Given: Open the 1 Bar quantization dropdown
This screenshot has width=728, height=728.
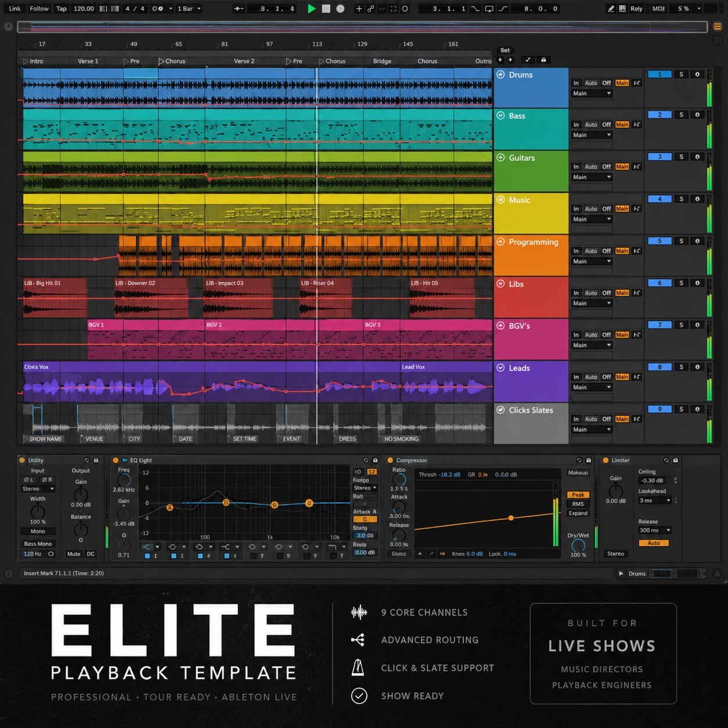Looking at the screenshot, I should [x=189, y=9].
